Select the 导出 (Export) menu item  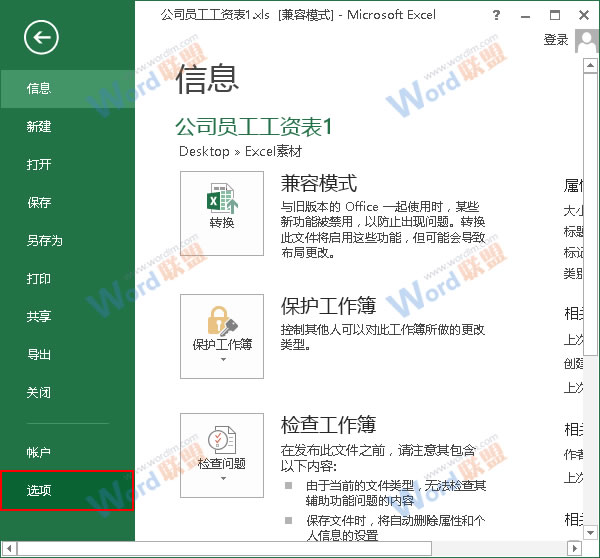click(x=67, y=354)
